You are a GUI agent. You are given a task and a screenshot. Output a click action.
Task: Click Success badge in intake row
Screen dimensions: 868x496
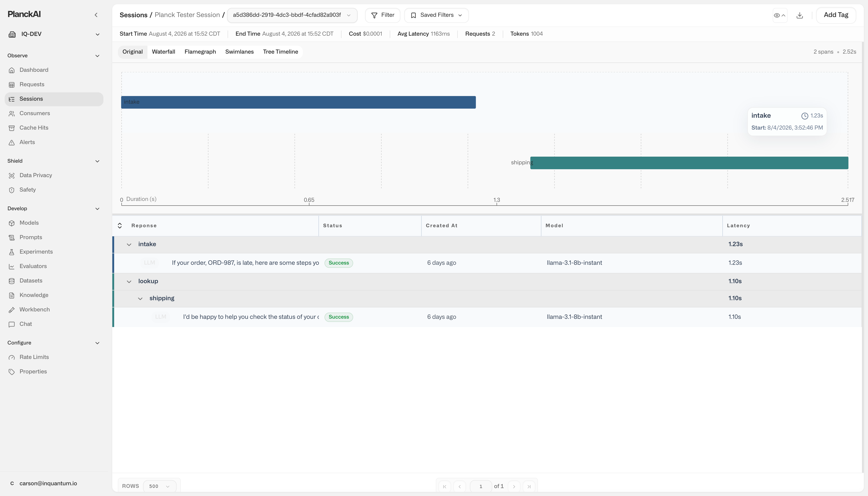(339, 263)
